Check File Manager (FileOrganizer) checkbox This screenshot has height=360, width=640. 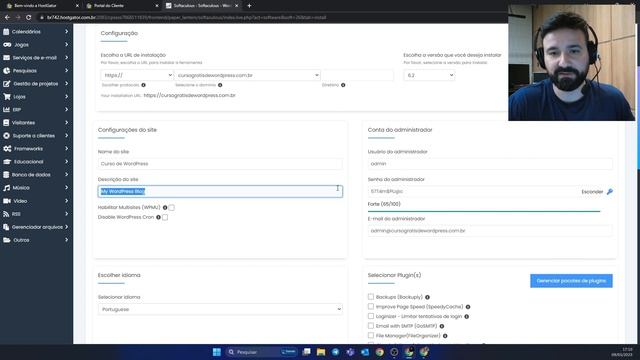pyautogui.click(x=371, y=336)
